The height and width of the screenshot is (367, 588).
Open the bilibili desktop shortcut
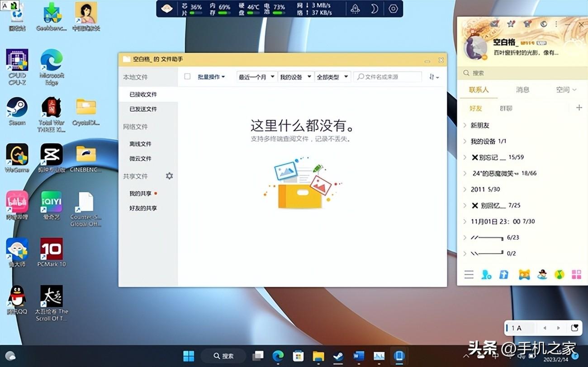(17, 205)
